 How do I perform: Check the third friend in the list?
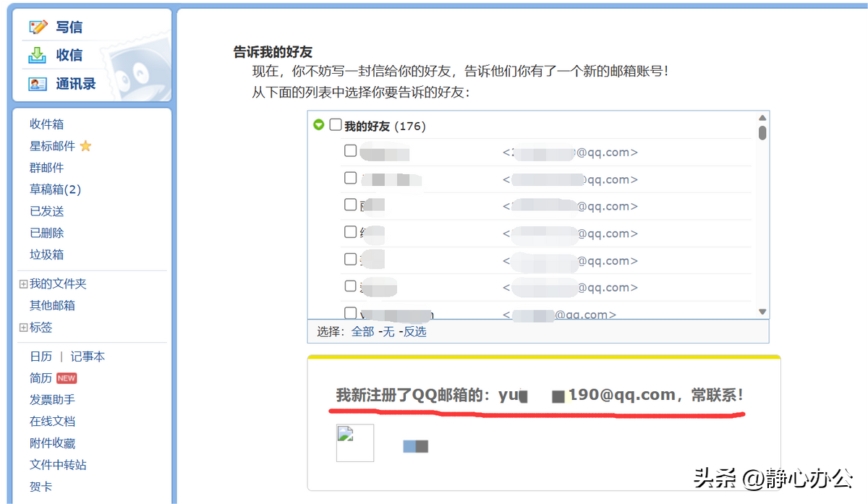pyautogui.click(x=350, y=205)
